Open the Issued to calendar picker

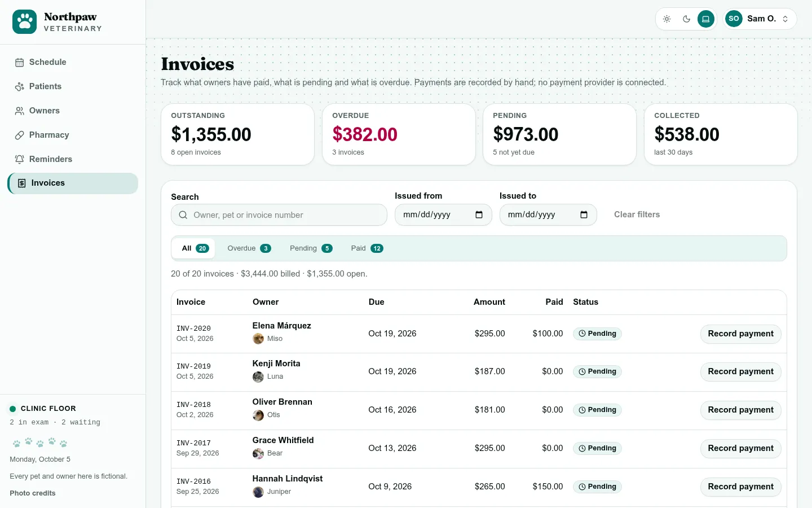tap(584, 214)
